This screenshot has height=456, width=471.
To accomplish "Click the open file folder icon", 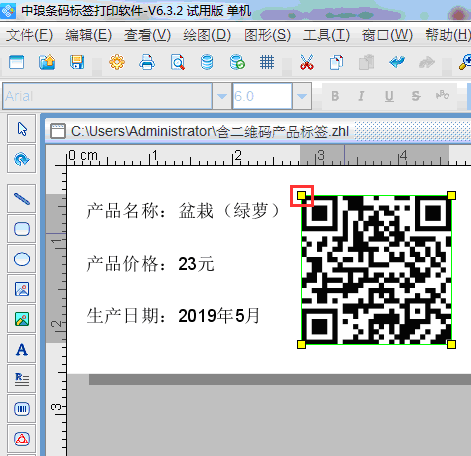I will point(47,62).
